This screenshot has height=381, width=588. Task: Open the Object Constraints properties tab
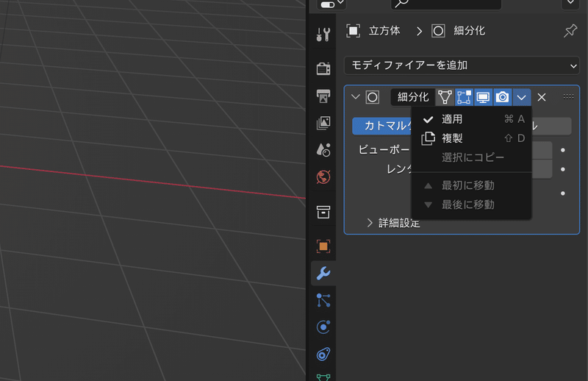[x=323, y=354]
